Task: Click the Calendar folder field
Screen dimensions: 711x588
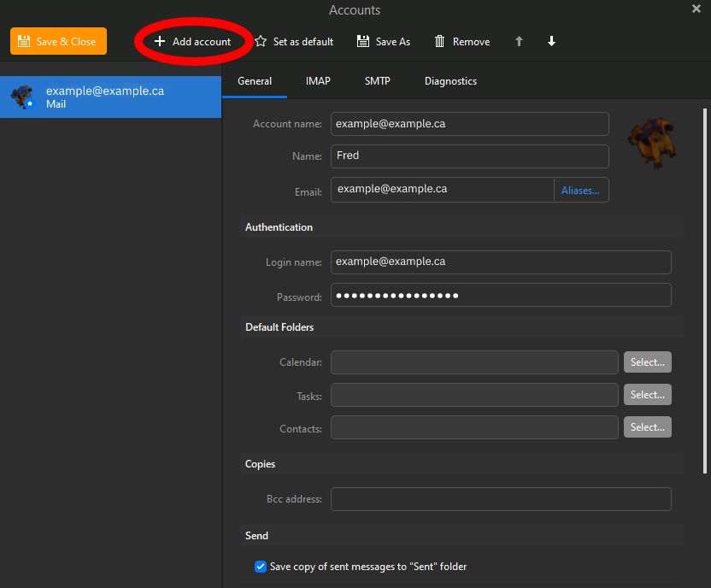Action: coord(474,362)
